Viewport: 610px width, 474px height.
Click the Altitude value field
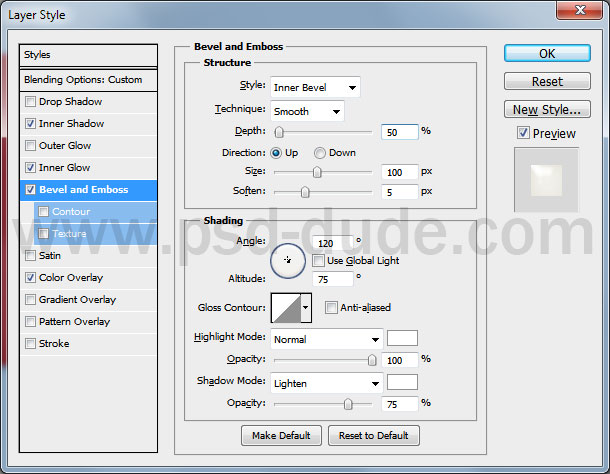[333, 279]
